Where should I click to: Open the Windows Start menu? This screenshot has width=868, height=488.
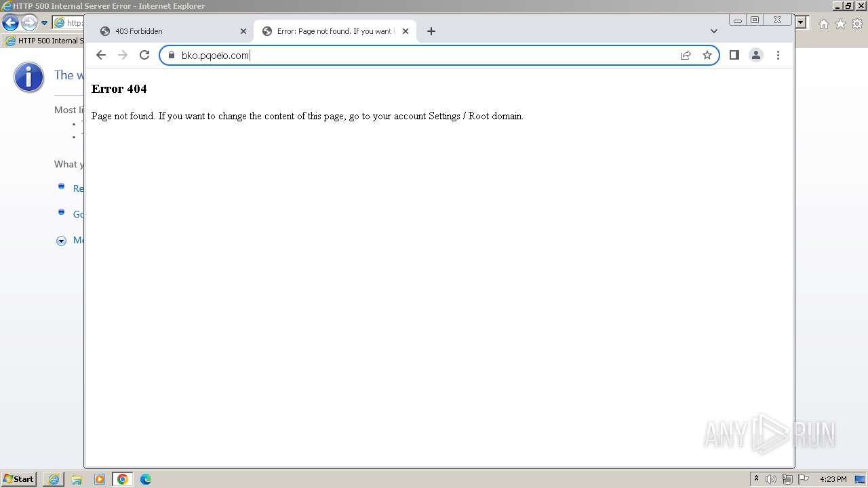tap(19, 479)
